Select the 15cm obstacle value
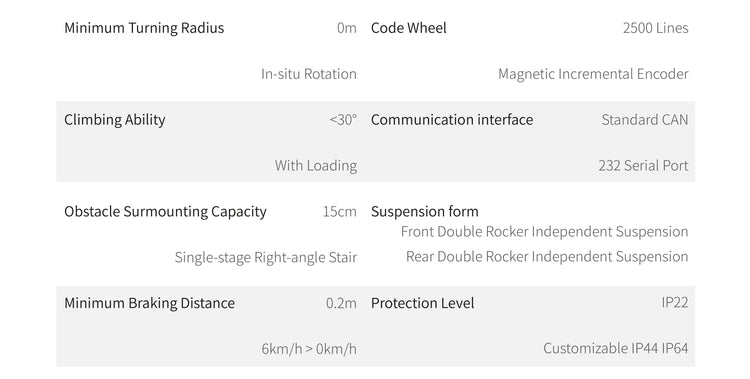750x379 pixels. (340, 212)
